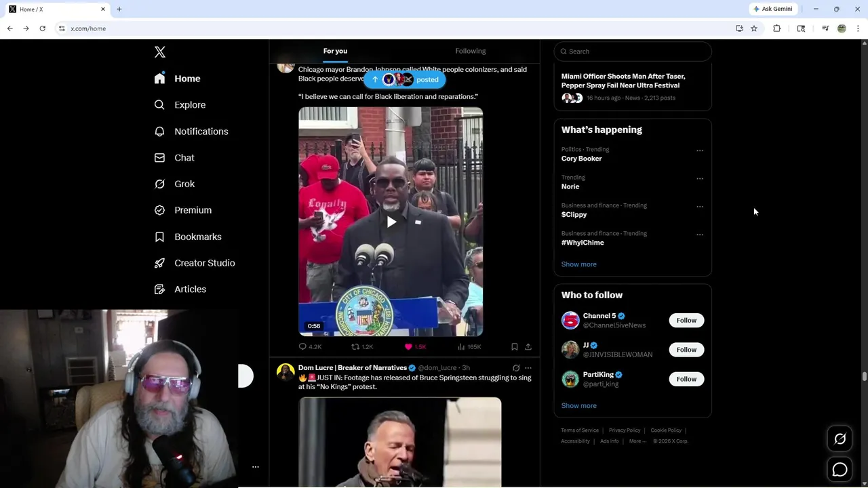Image resolution: width=868 pixels, height=488 pixels.
Task: Reload the page in browser
Action: click(x=42, y=28)
